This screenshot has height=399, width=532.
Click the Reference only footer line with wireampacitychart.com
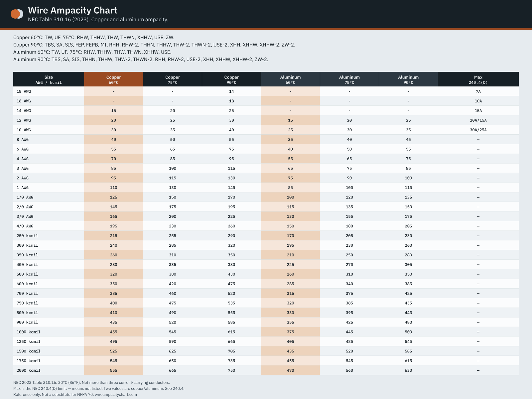click(x=75, y=395)
